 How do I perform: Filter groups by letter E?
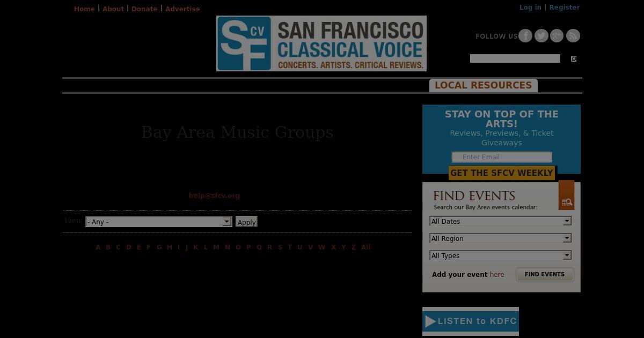(x=139, y=247)
